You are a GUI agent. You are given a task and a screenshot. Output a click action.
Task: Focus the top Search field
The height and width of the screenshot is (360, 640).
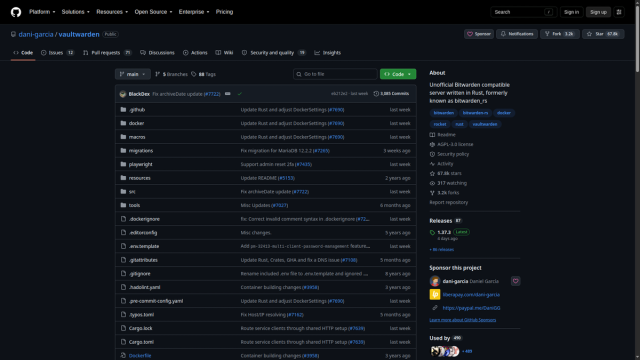coord(523,12)
